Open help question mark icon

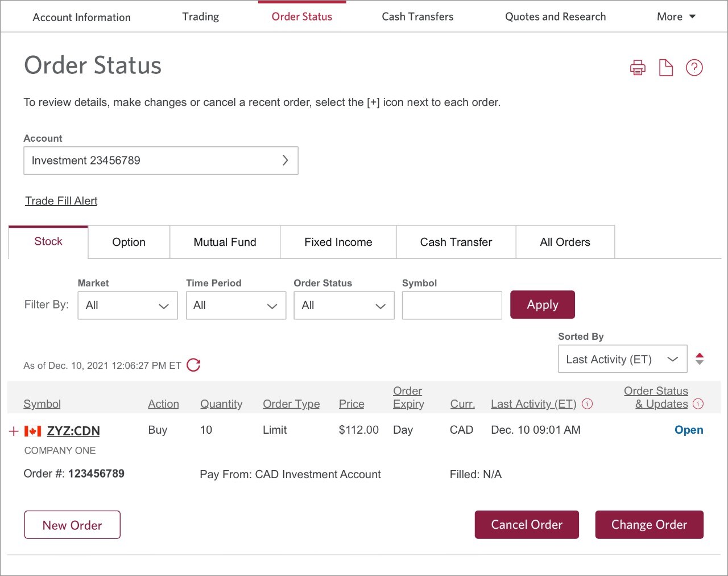[694, 68]
